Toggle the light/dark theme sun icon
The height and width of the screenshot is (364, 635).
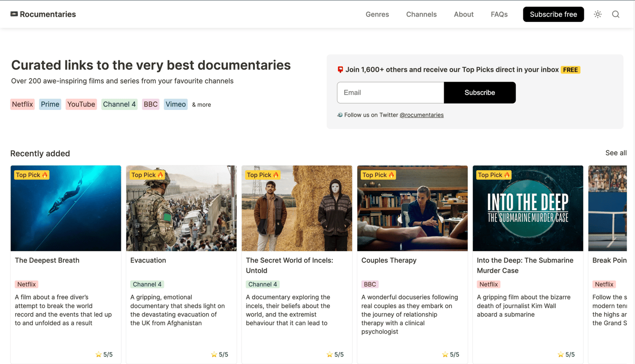coord(598,14)
